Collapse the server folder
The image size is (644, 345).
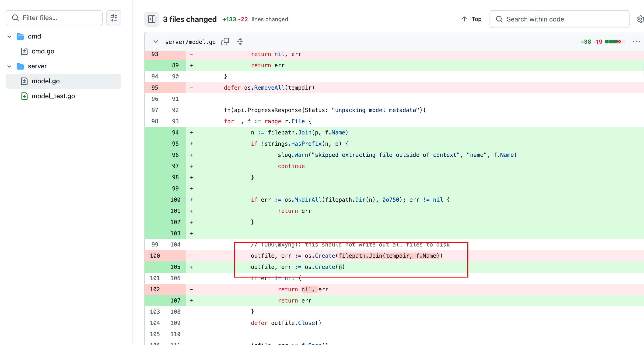point(10,66)
